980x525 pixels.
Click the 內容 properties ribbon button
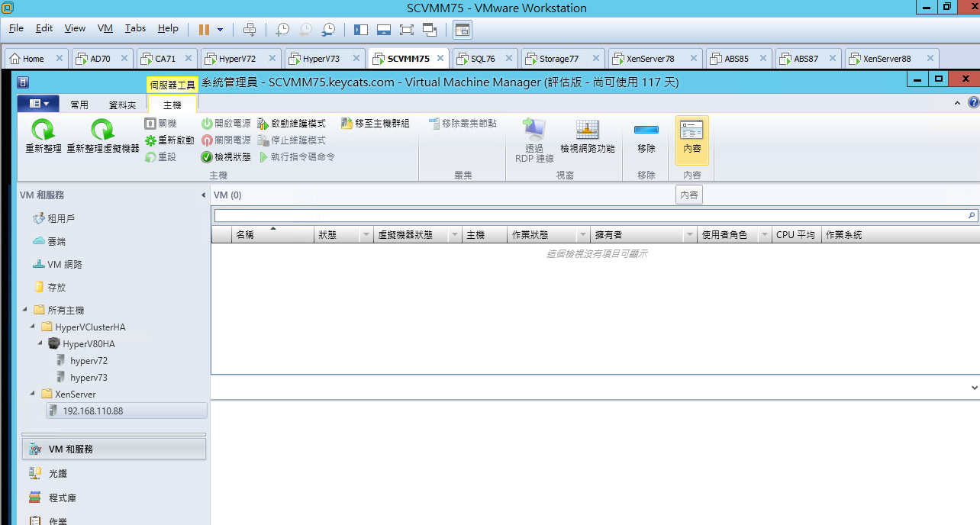click(692, 140)
